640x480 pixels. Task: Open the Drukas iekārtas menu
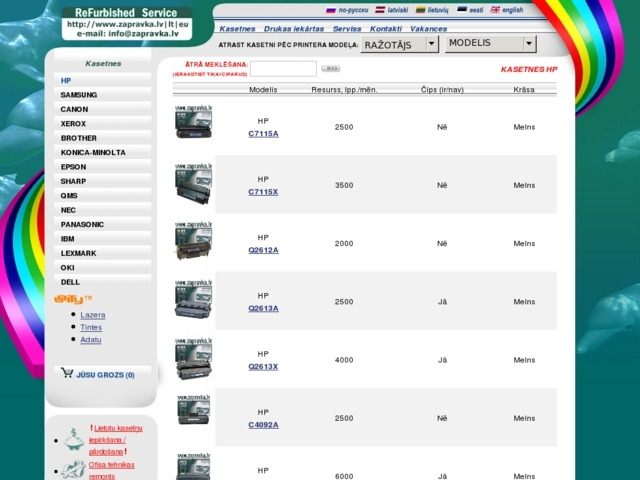[294, 29]
